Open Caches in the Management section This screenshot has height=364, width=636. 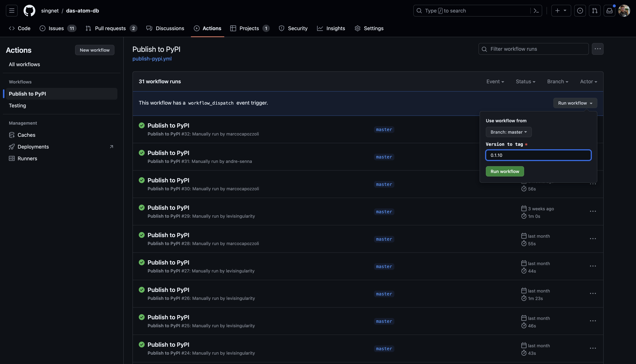(x=61, y=135)
